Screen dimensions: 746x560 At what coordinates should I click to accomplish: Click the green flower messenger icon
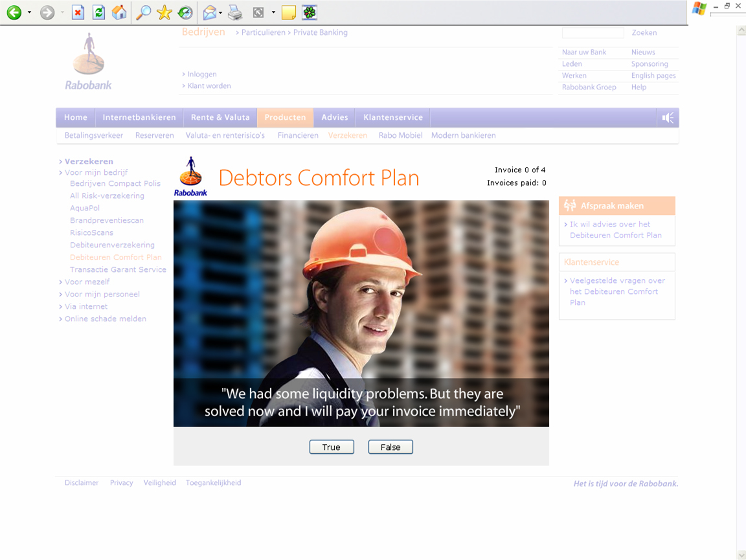point(310,12)
